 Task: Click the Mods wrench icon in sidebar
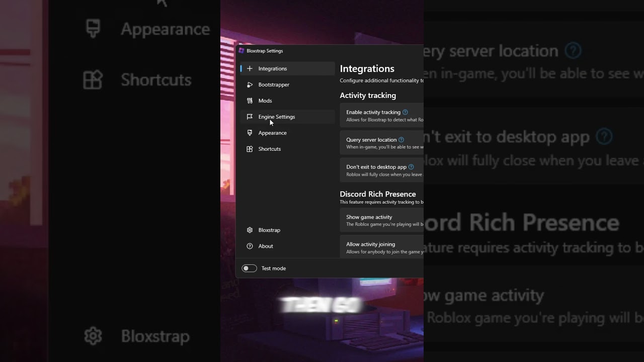pos(250,101)
